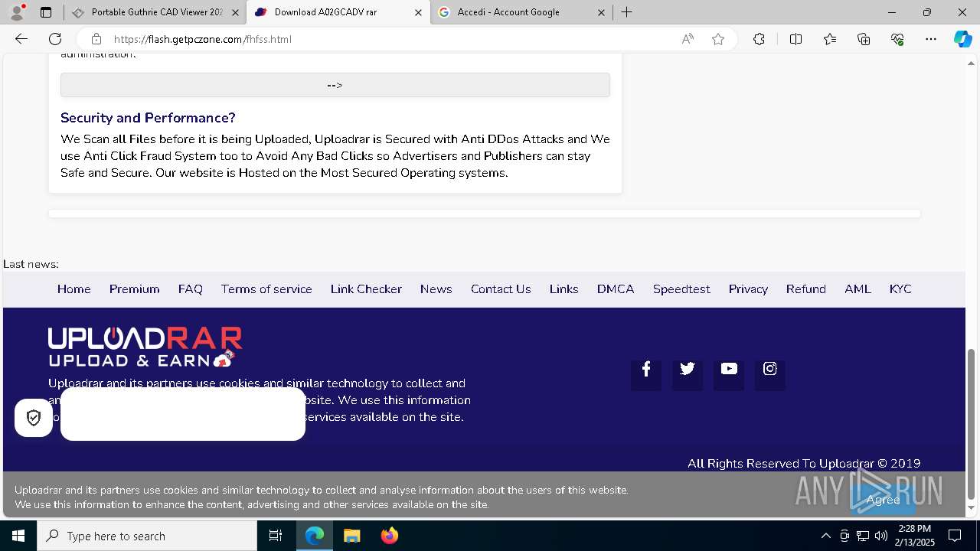Open Edge profile avatar
Viewport: 980px width, 551px height.
click(x=17, y=12)
